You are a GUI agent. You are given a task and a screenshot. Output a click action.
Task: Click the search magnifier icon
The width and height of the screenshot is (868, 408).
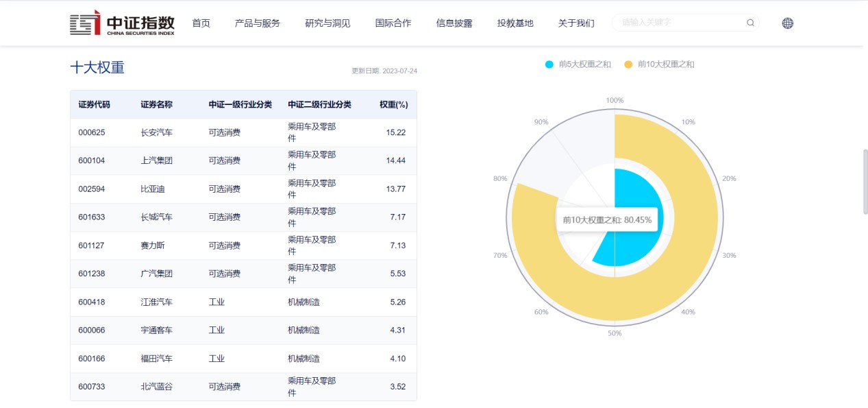750,23
